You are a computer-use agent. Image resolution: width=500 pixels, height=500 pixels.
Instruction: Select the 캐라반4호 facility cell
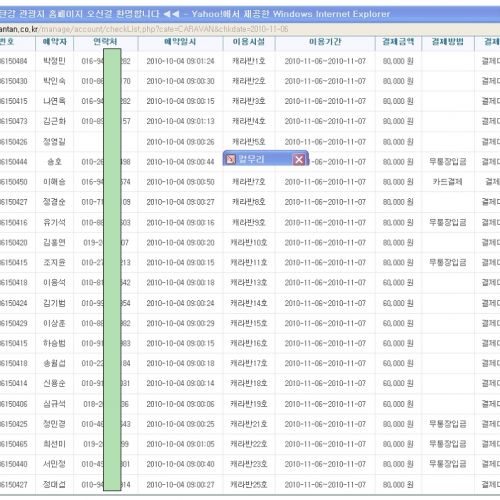tap(249, 121)
